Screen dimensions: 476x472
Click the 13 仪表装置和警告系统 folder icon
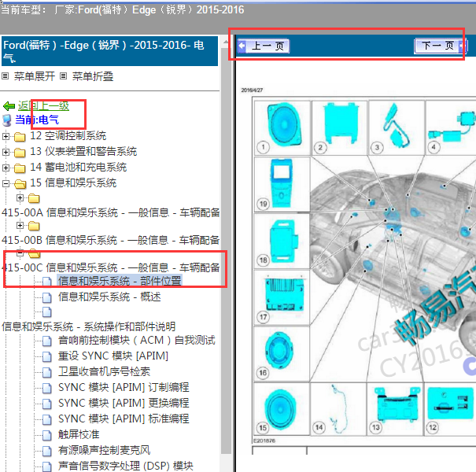pos(20,153)
